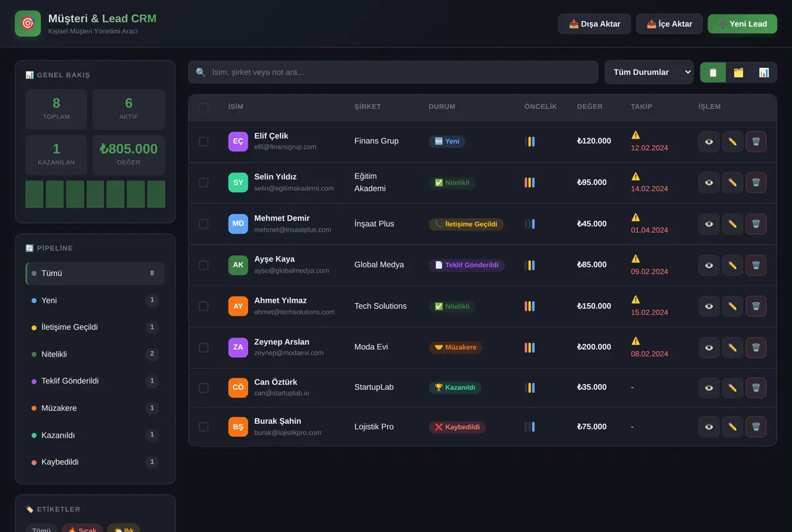Click the Tech Solutions company cell

[x=381, y=306]
